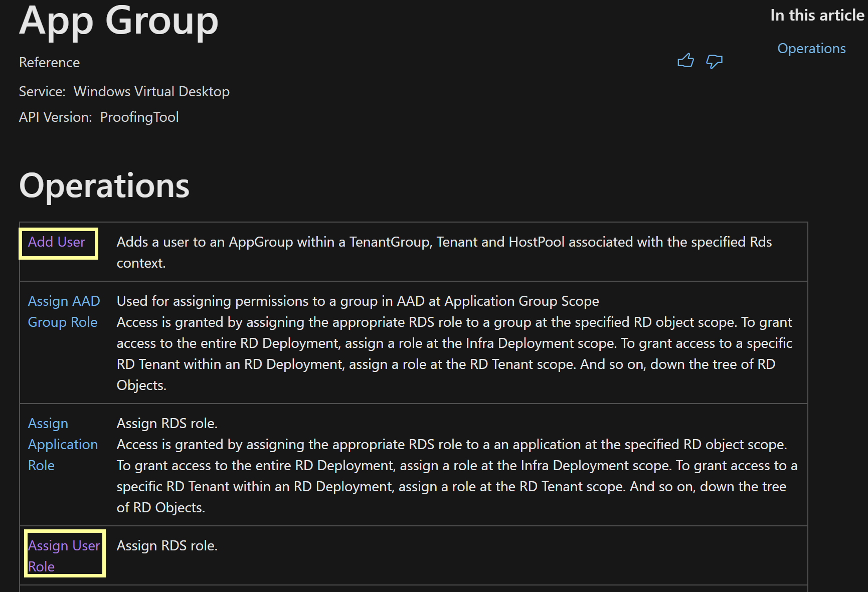Viewport: 868px width, 592px height.
Task: Click the Assign RDS role description
Action: tap(167, 545)
